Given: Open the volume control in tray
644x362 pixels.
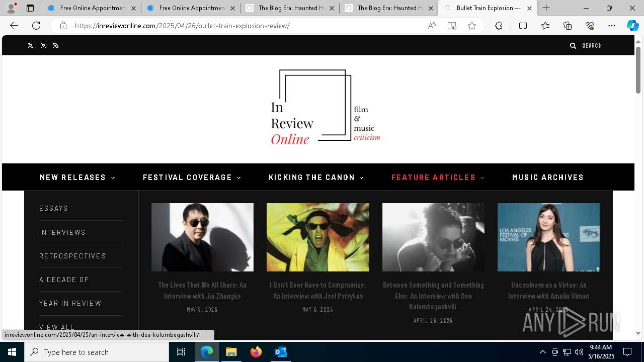Looking at the screenshot, I should point(579,352).
